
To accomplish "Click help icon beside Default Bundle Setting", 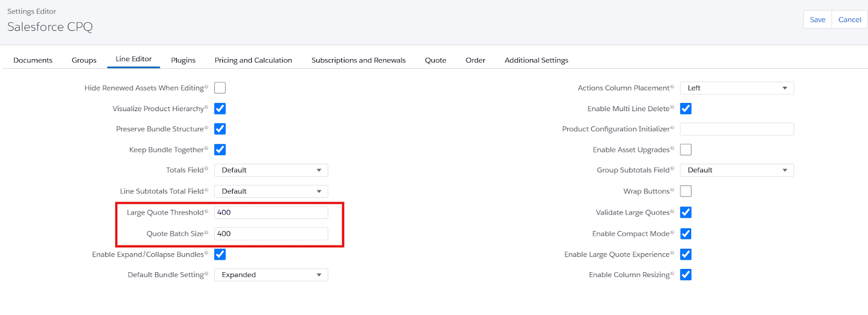I will (x=206, y=274).
